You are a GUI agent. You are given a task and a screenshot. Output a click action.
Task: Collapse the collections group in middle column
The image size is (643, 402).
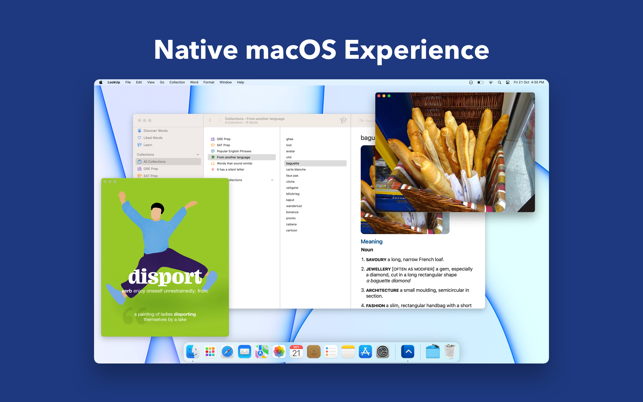point(272,180)
